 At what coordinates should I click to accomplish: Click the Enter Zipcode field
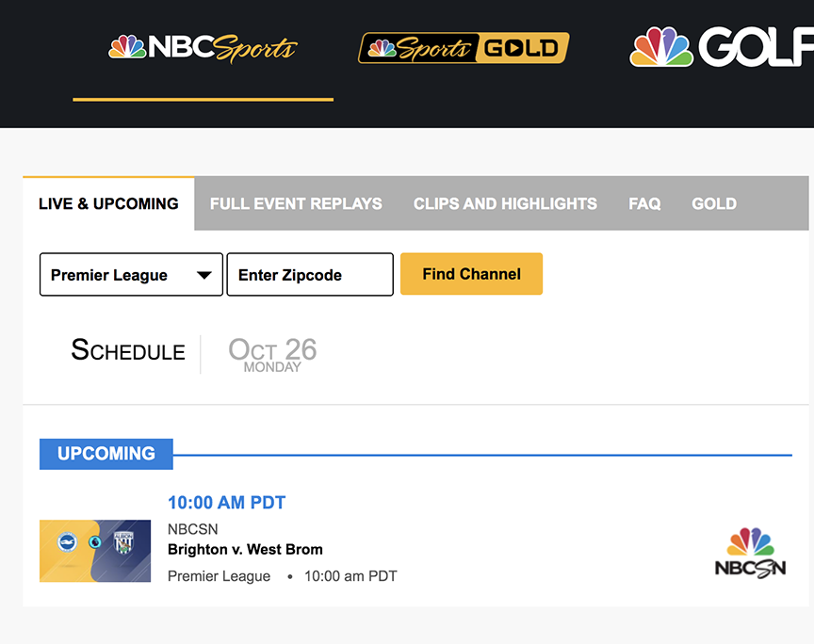click(x=310, y=275)
